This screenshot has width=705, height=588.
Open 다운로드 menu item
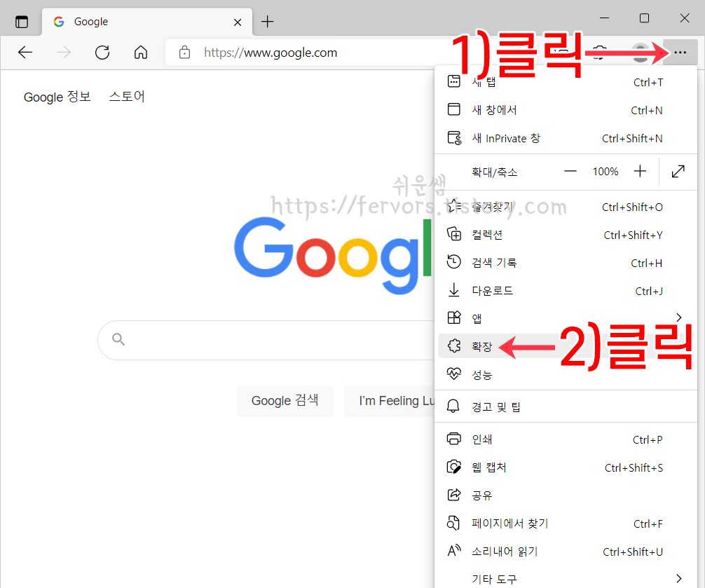566,290
